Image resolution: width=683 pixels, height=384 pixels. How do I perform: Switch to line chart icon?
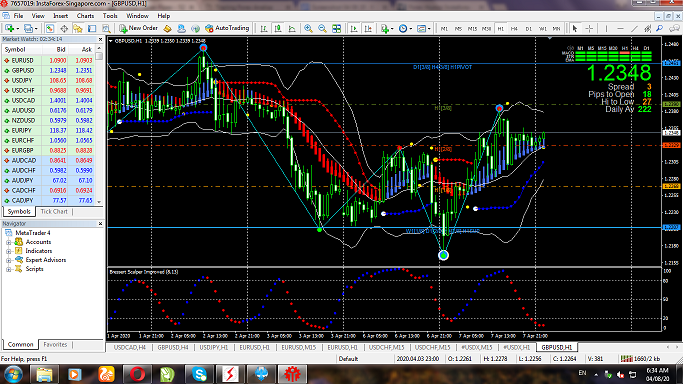coord(292,28)
